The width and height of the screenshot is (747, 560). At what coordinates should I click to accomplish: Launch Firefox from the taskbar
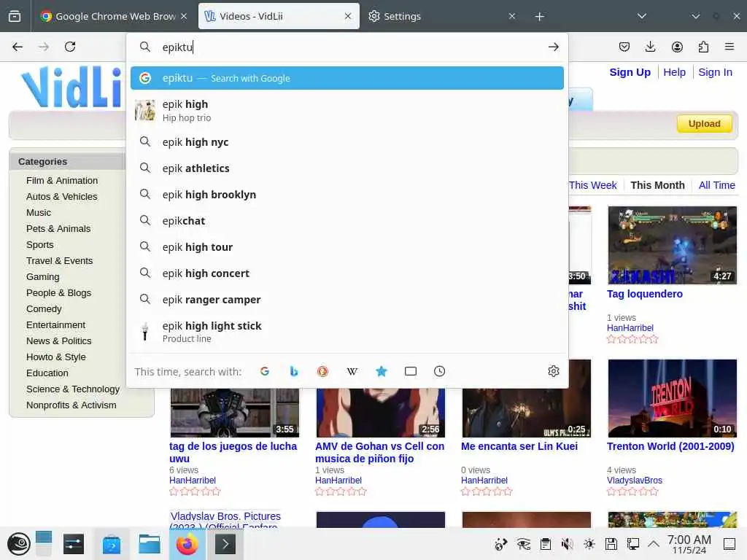[x=187, y=544]
